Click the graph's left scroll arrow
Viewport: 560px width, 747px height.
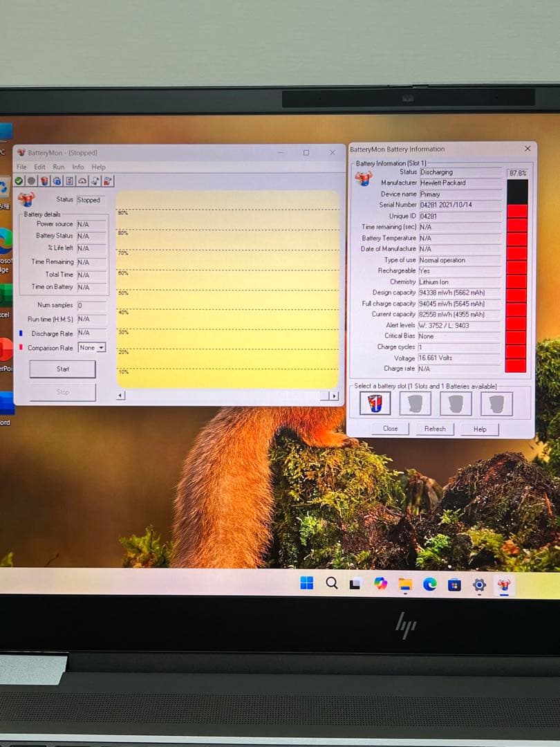coord(121,396)
